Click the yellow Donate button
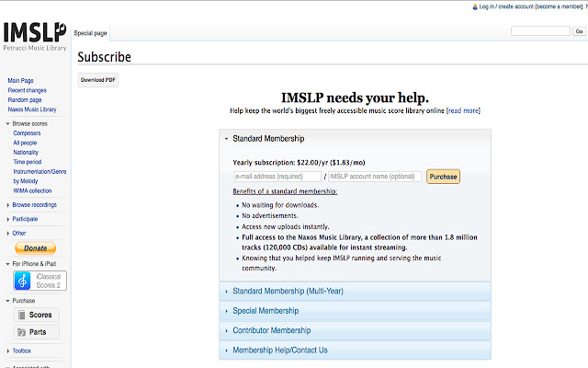The width and height of the screenshot is (588, 368). point(36,248)
